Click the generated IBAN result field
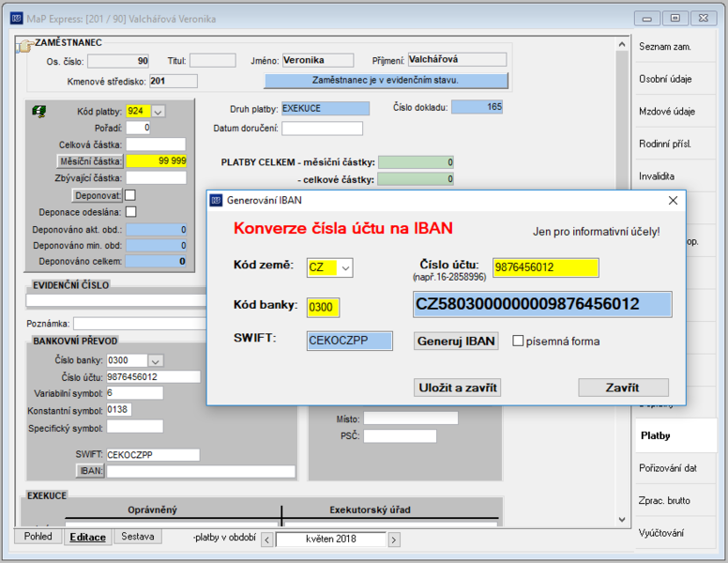The width and height of the screenshot is (728, 563). point(542,304)
